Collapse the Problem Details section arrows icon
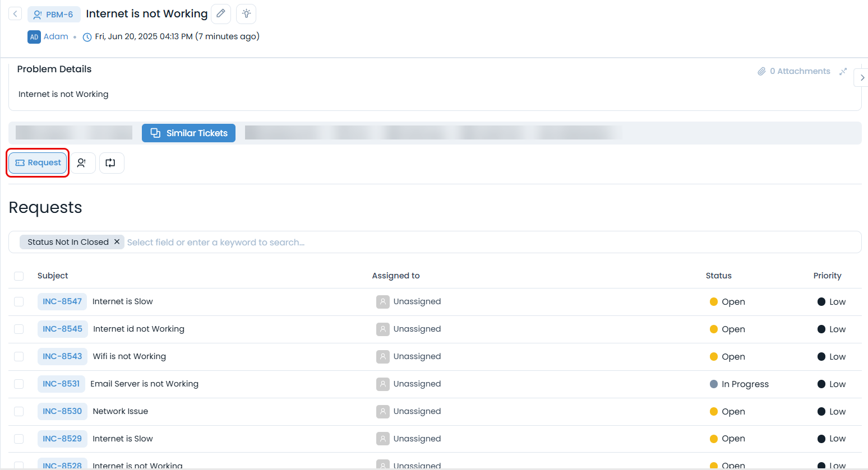868x470 pixels. [x=843, y=71]
